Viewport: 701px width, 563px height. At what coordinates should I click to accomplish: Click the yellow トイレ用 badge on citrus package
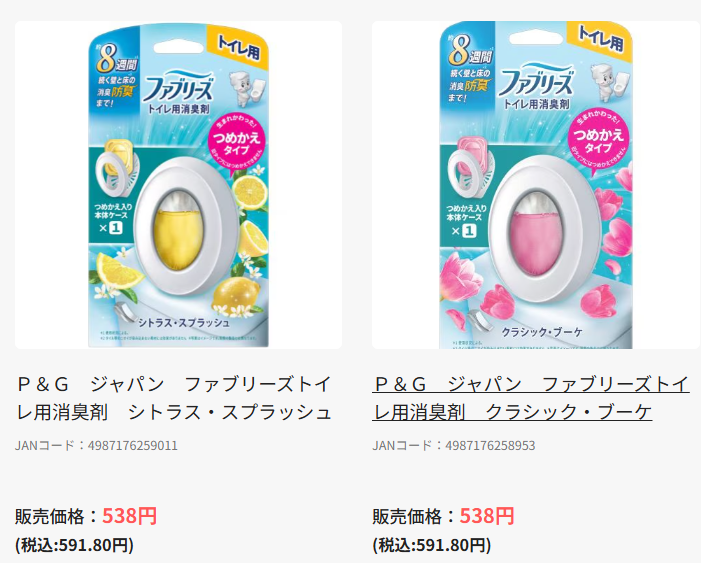coord(238,46)
